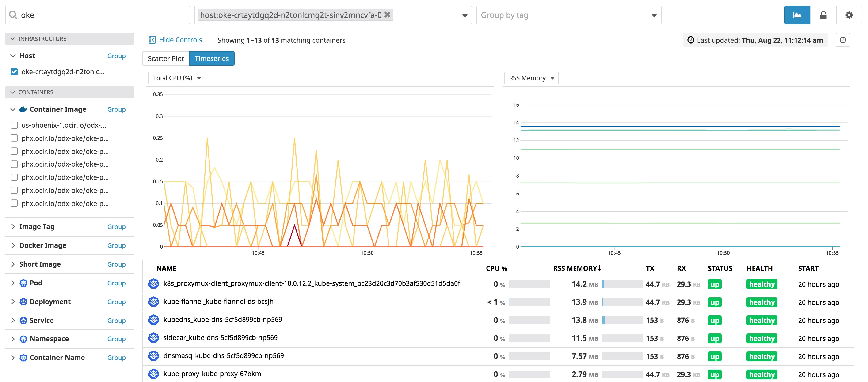Screen dimensions: 868x382
Task: Click the Hide Controls panel icon
Action: [152, 40]
